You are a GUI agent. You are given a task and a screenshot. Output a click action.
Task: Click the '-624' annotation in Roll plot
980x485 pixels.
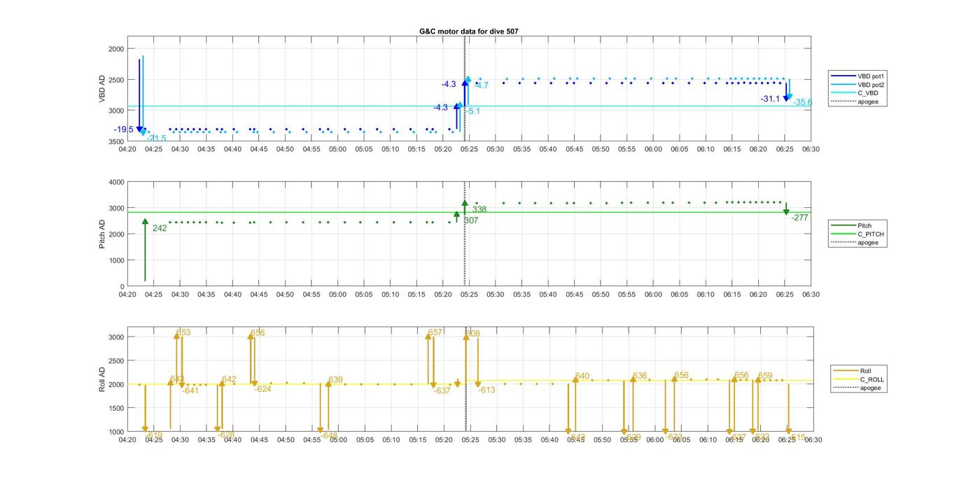[262, 390]
